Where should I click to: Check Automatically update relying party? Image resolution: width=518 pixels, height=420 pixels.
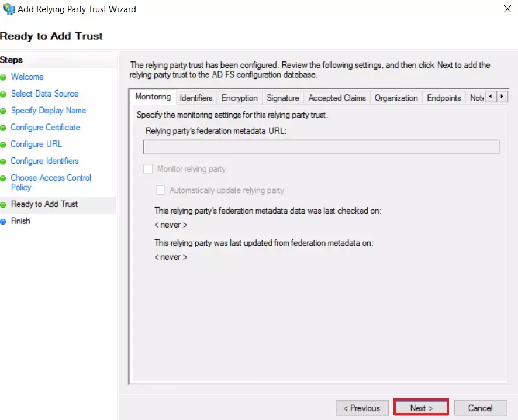pyautogui.click(x=161, y=190)
